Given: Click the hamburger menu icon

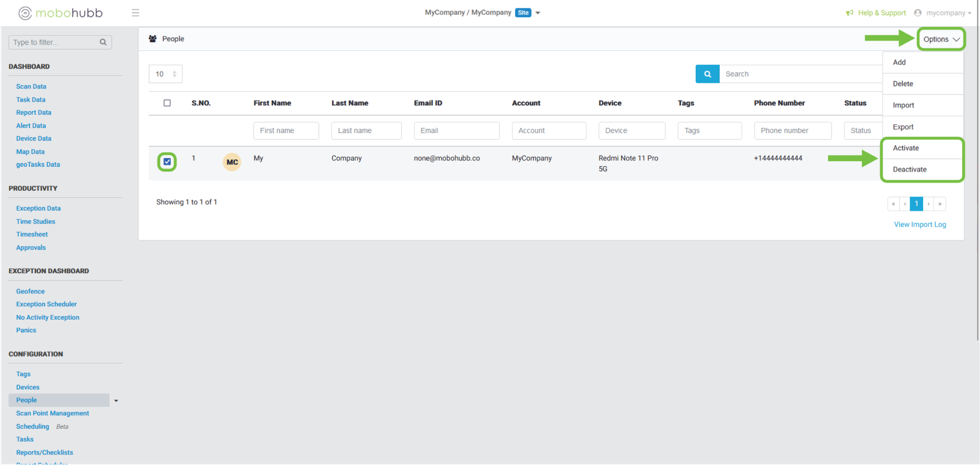Looking at the screenshot, I should (135, 13).
